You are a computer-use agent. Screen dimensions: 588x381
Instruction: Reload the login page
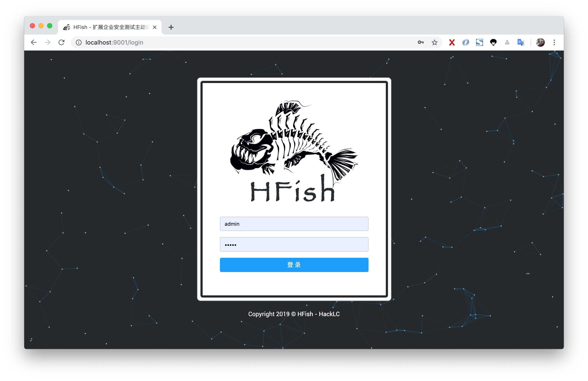point(62,43)
